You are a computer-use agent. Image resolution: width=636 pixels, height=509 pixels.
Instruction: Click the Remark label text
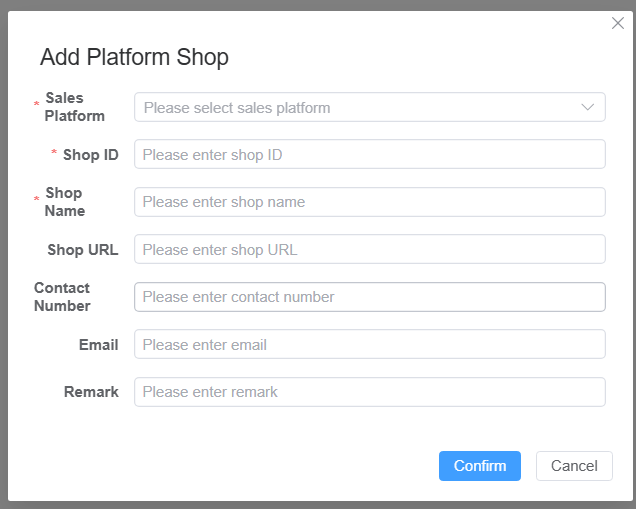coord(91,392)
